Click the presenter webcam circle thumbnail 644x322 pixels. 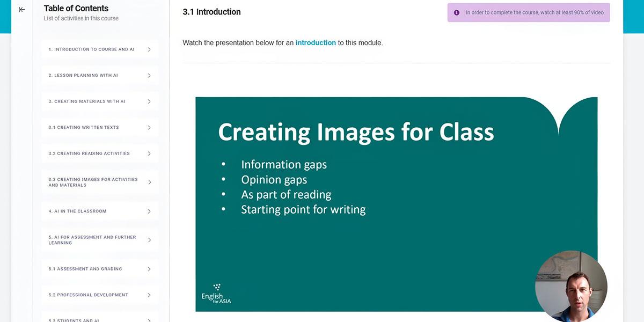[571, 286]
